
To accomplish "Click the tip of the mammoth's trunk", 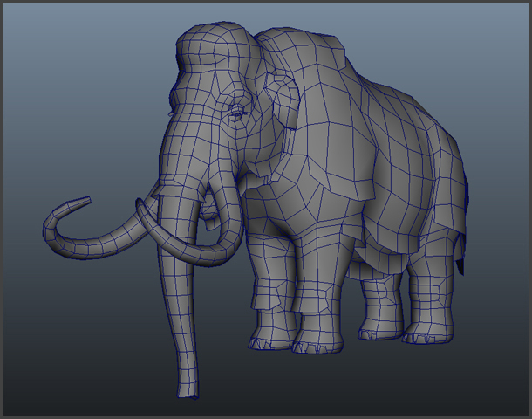I will [188, 390].
